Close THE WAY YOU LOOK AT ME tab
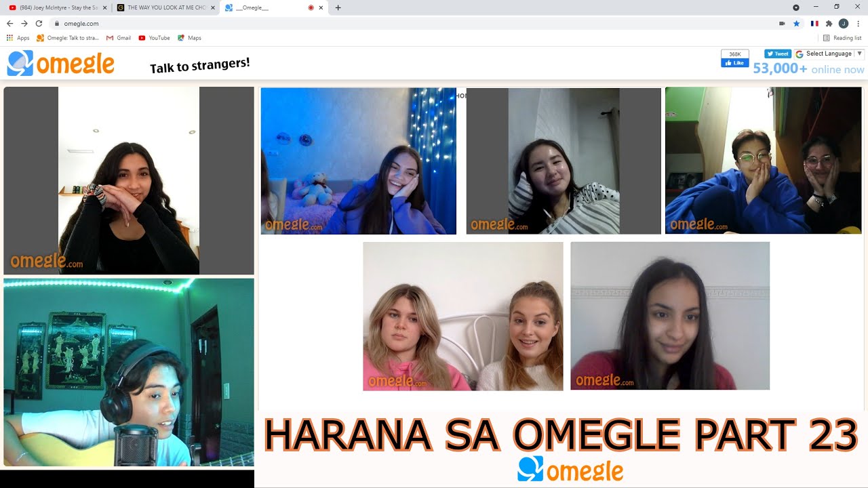The image size is (868, 488). coord(213,7)
